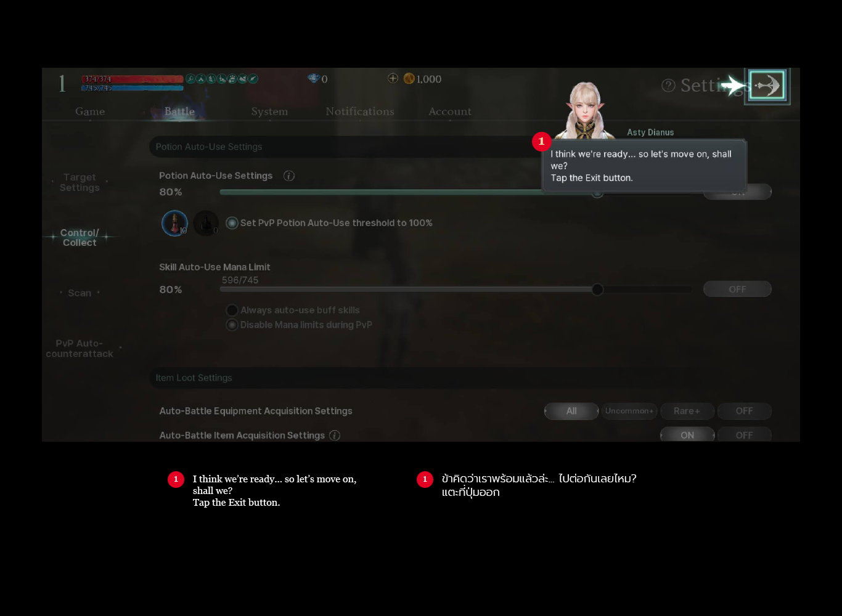Enable Always auto-use buff skills

(232, 310)
